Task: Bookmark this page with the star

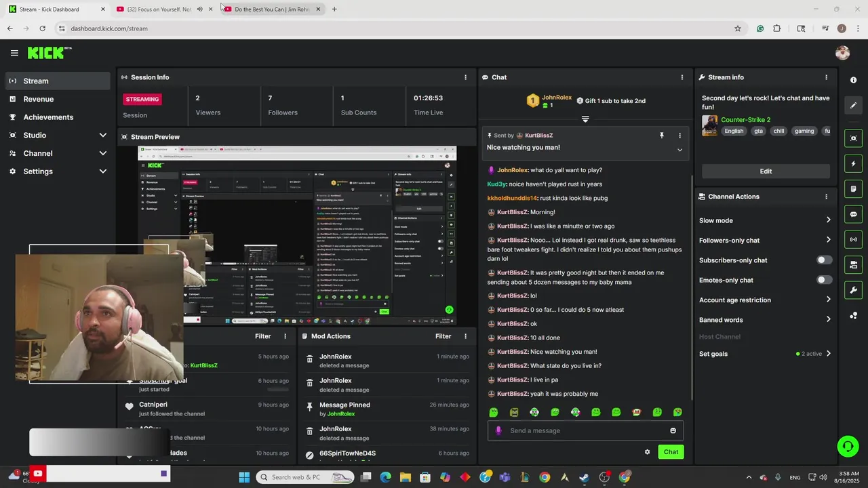Action: [738, 28]
